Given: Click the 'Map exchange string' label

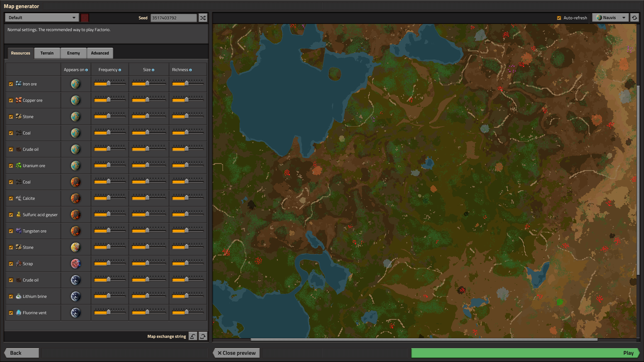Looking at the screenshot, I should (x=167, y=336).
